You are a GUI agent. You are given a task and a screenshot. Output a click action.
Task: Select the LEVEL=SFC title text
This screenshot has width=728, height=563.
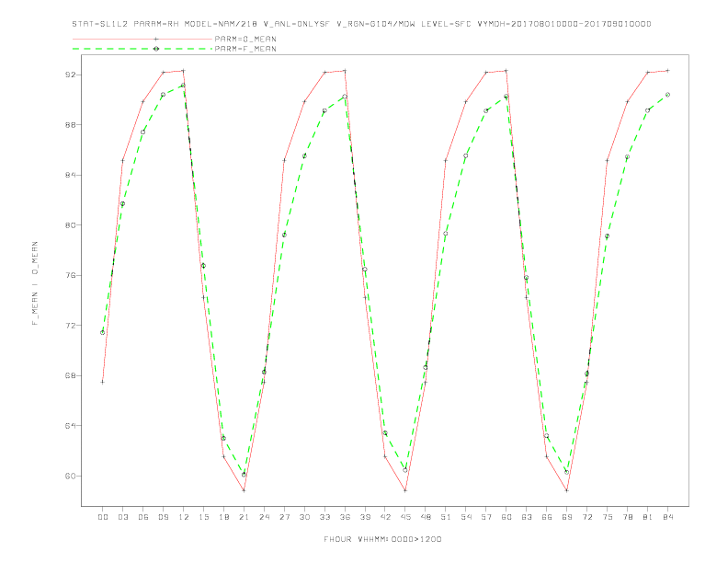coord(446,24)
